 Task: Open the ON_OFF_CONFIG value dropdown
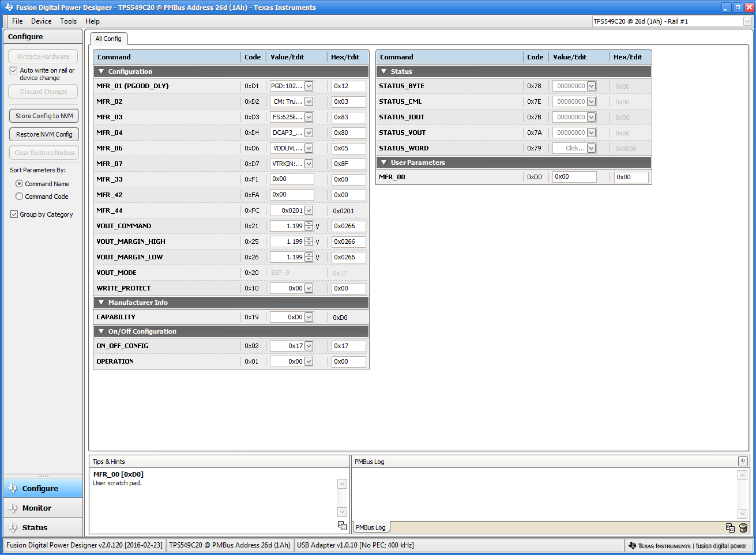coord(310,346)
